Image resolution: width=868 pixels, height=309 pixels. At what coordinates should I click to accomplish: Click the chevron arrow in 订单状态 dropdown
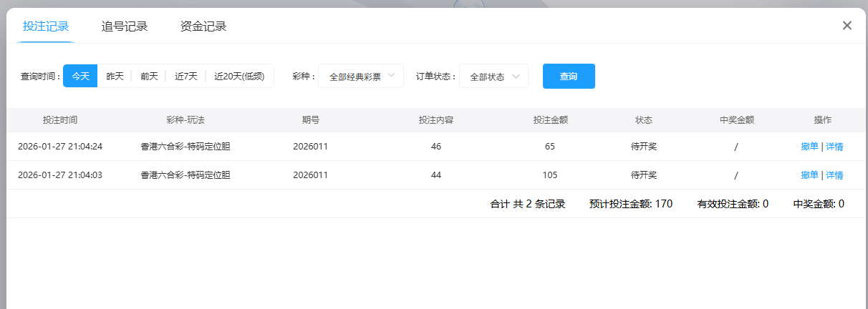click(x=516, y=77)
